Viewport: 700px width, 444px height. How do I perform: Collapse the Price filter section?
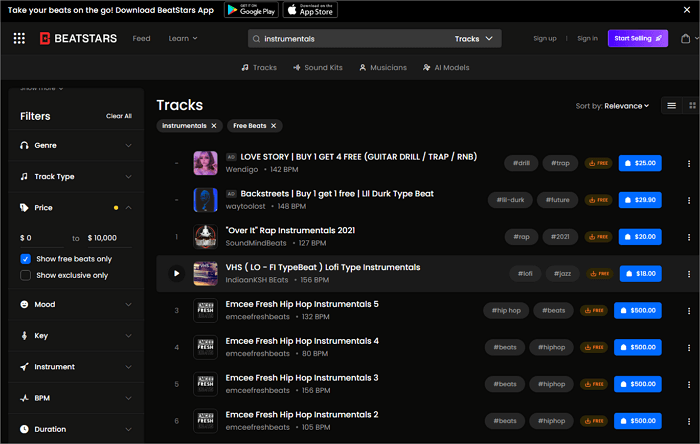128,208
